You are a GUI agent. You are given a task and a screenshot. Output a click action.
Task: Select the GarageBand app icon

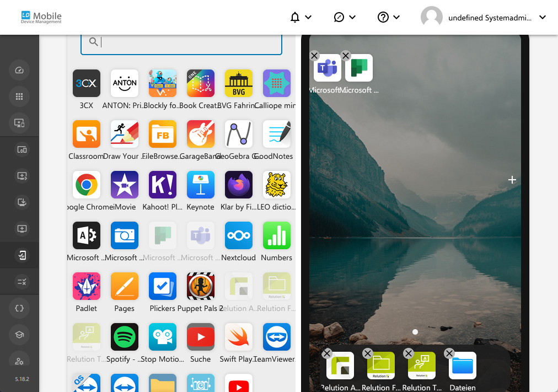pyautogui.click(x=201, y=134)
